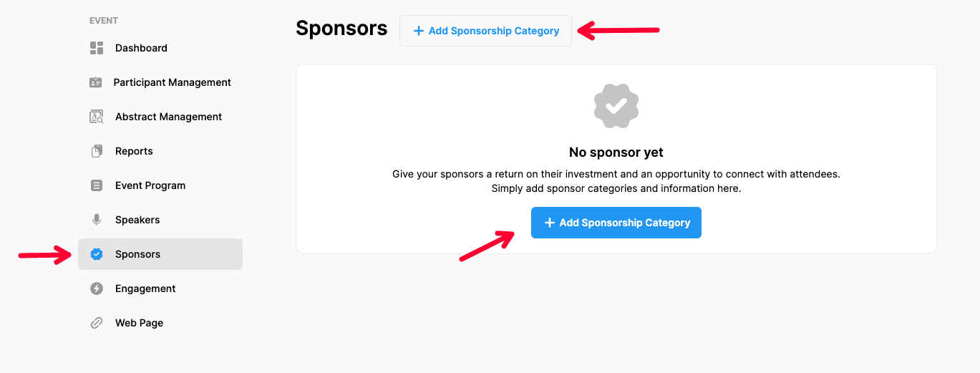Image resolution: width=980 pixels, height=373 pixels.
Task: Select the Reports sidebar item
Action: 134,151
